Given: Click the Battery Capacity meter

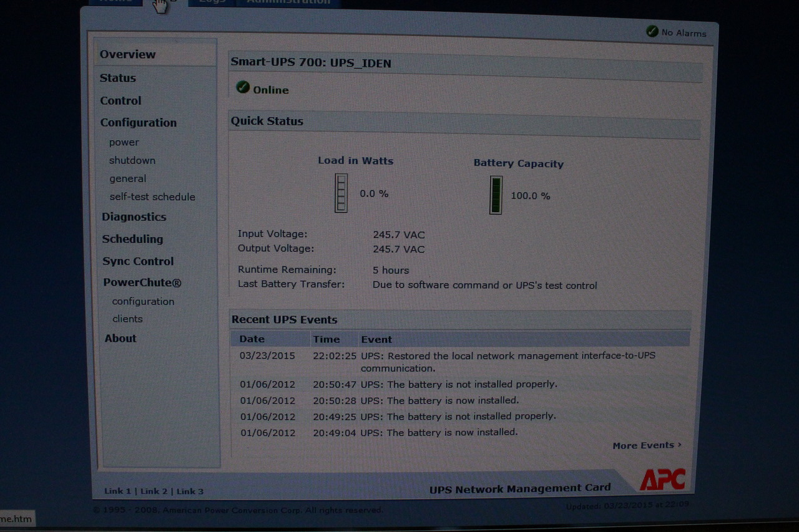Looking at the screenshot, I should coord(496,195).
